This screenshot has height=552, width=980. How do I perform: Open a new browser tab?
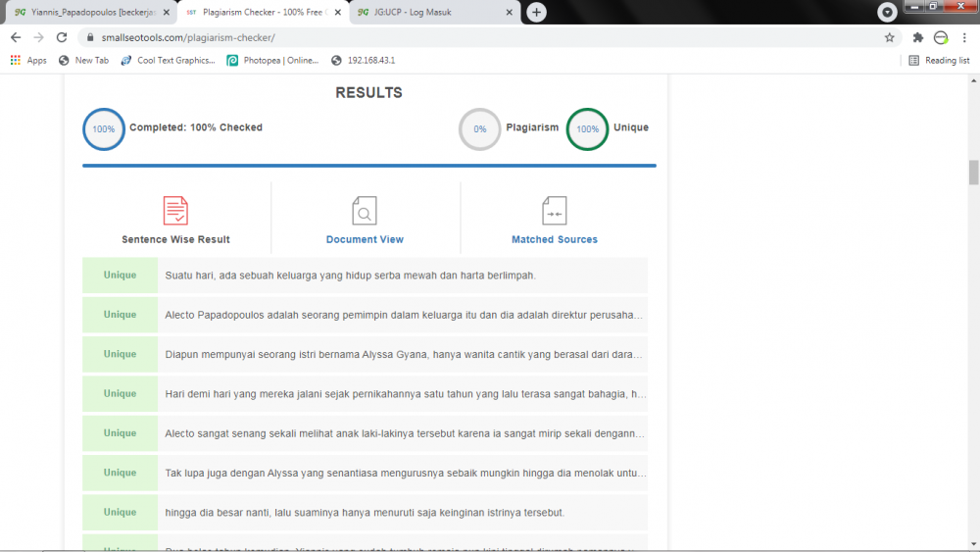[536, 12]
